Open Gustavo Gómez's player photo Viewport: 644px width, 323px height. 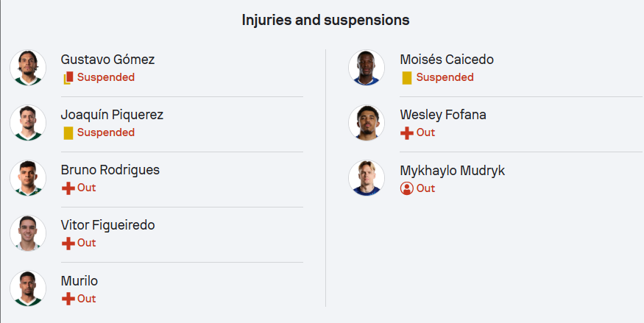[x=28, y=68]
